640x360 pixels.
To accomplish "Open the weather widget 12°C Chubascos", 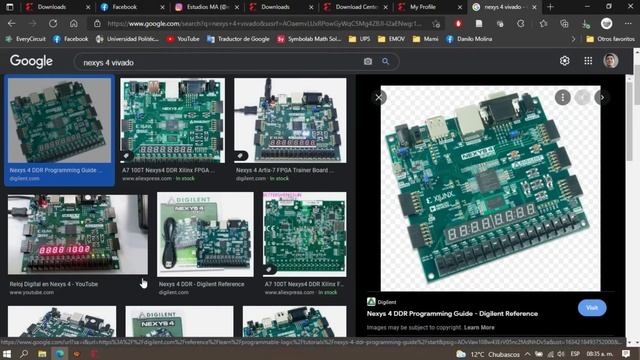I will pos(488,354).
